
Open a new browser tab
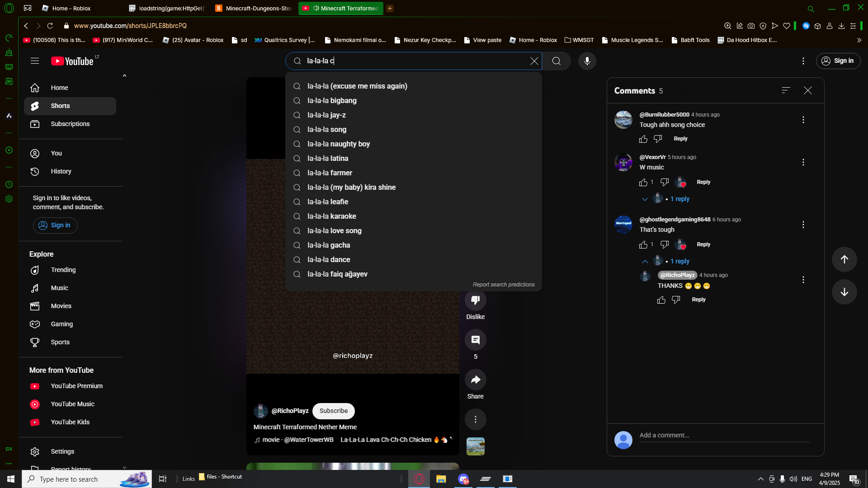(x=390, y=8)
